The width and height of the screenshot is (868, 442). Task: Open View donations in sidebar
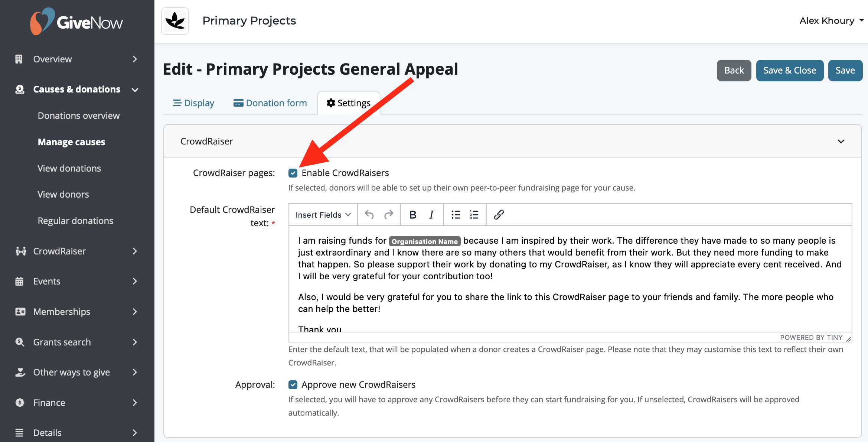click(x=69, y=168)
